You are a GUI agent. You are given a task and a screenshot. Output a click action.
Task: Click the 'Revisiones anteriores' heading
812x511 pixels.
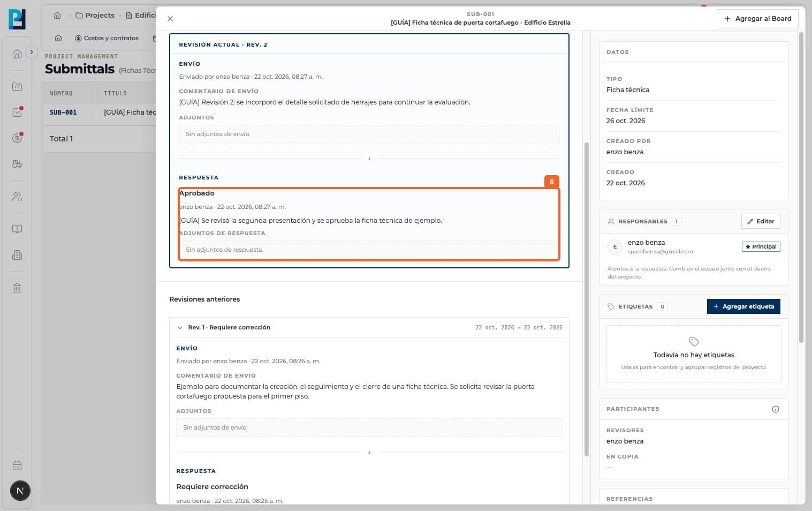(204, 299)
